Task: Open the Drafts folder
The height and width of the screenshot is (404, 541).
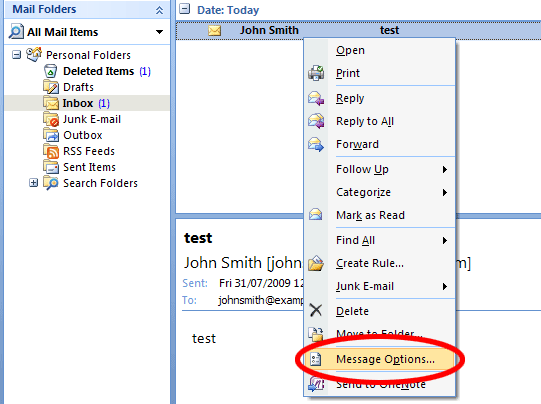Action: pyautogui.click(x=78, y=87)
